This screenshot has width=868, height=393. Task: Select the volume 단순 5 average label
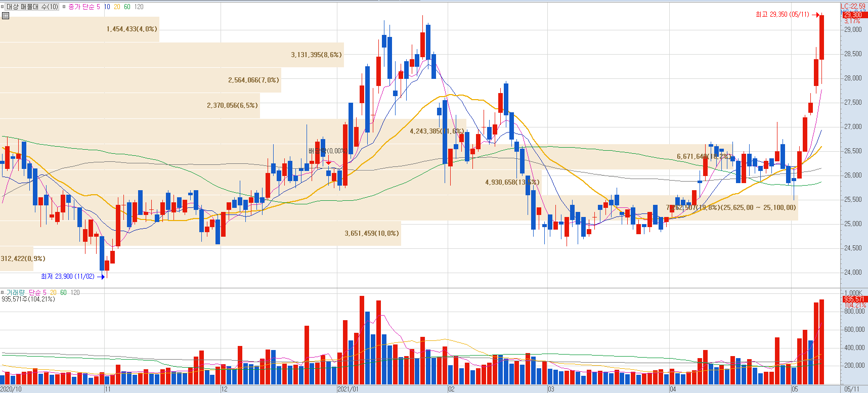coord(37,292)
